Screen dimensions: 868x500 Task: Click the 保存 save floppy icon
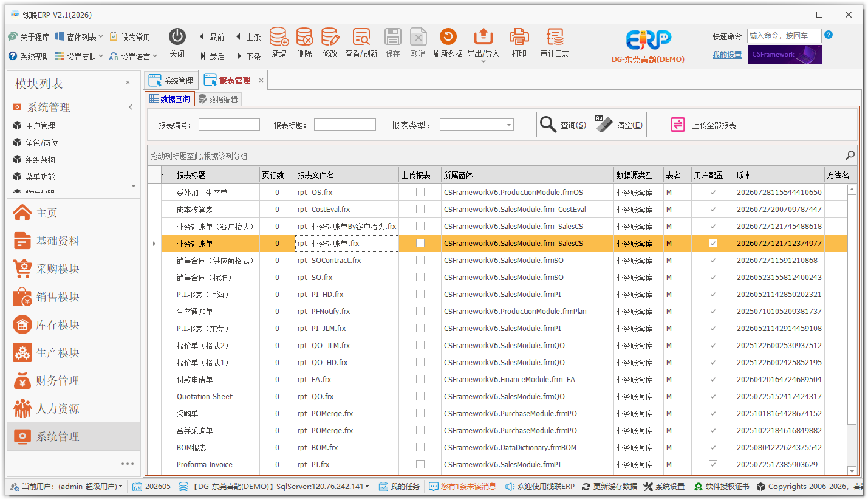tap(393, 37)
